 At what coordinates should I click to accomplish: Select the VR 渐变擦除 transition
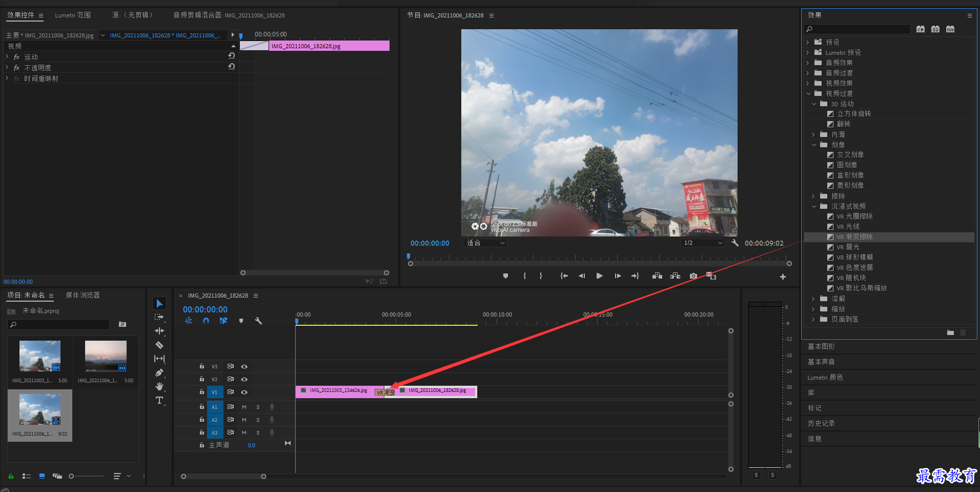[854, 237]
